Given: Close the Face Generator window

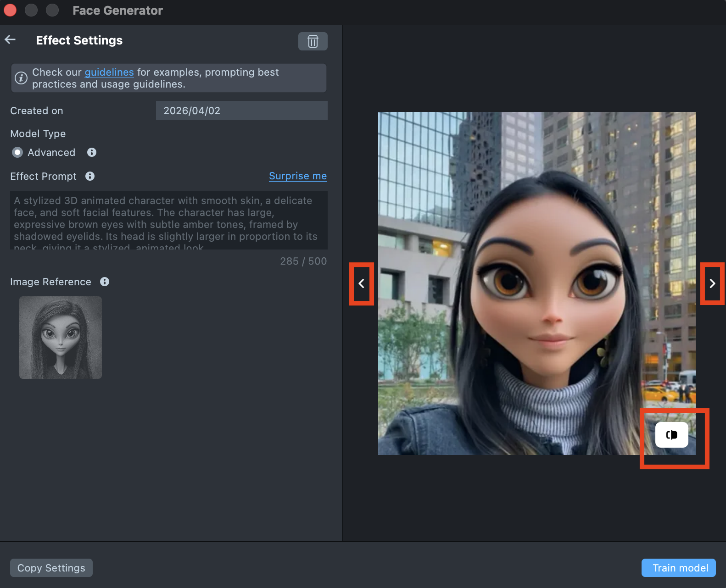Looking at the screenshot, I should point(10,10).
